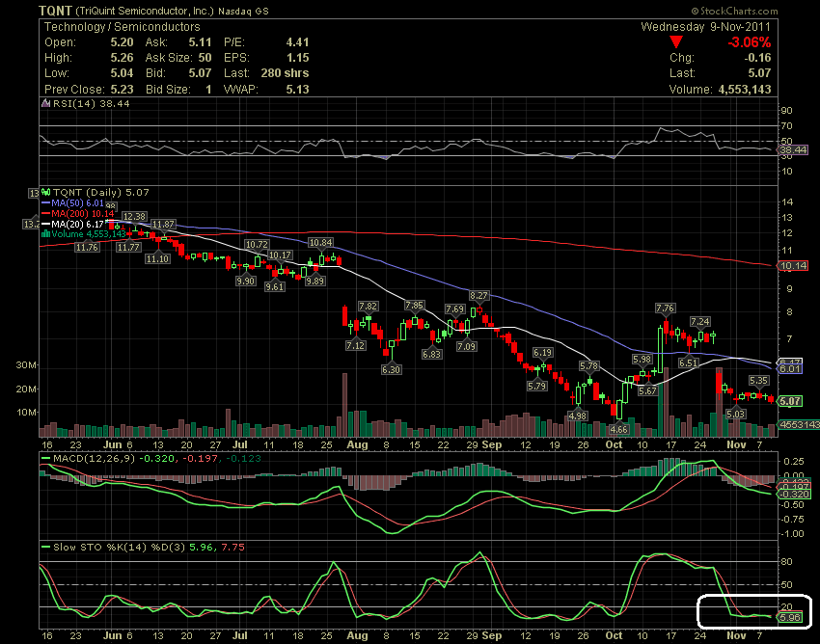820x644 pixels.
Task: Click the High value 5.26
Action: pyautogui.click(x=122, y=58)
